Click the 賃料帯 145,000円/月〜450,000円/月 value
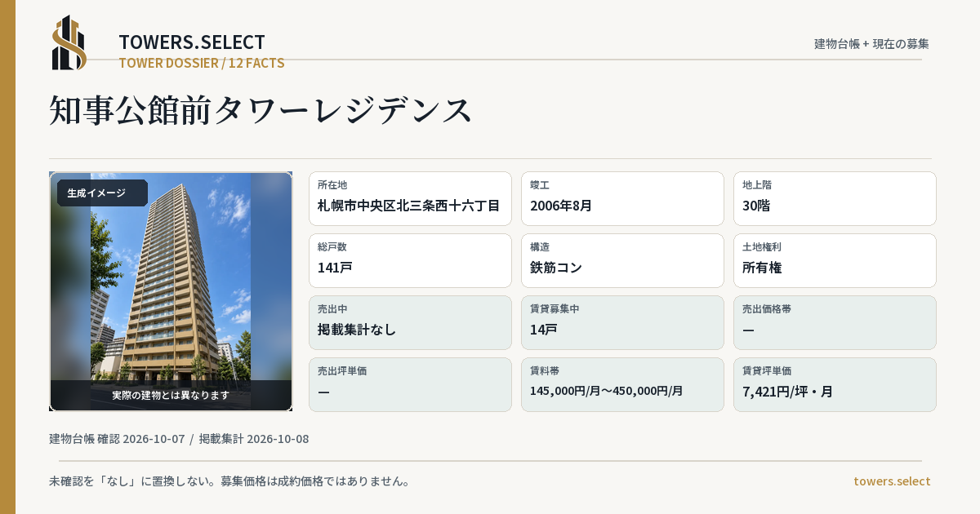Viewport: 980px width, 514px height. point(607,391)
